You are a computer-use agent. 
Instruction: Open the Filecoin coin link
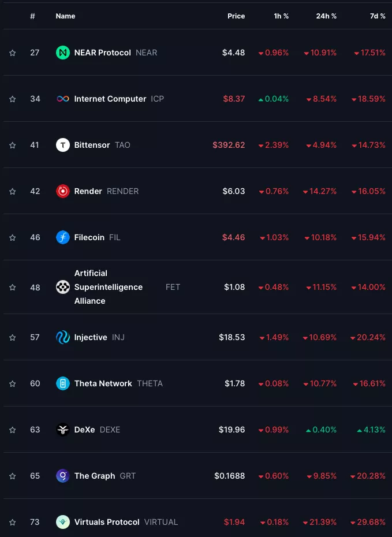89,237
